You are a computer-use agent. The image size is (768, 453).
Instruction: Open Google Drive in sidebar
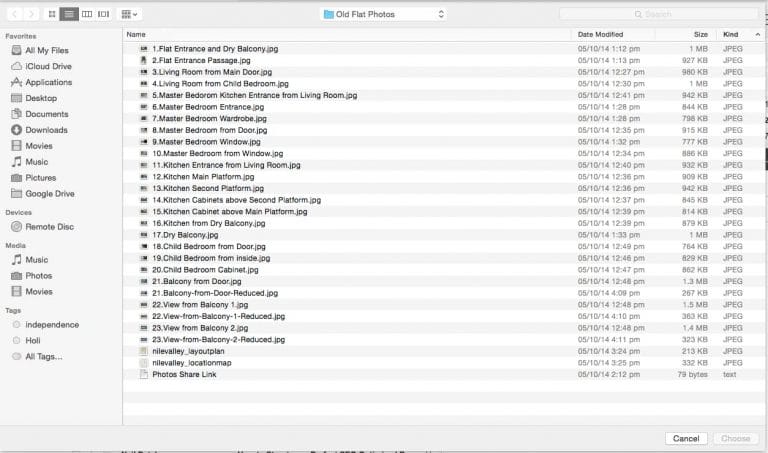coord(51,194)
